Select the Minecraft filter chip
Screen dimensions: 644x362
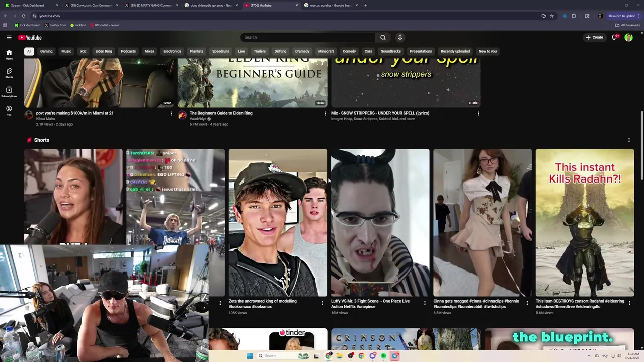click(x=326, y=51)
